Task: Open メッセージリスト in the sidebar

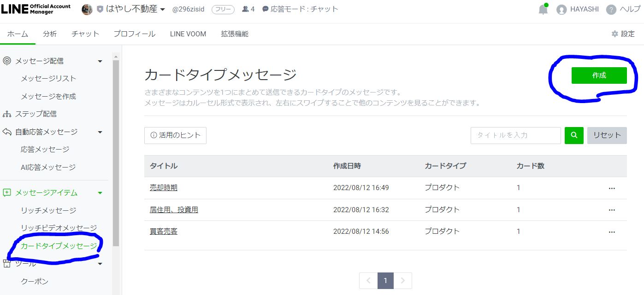Action: click(x=48, y=79)
